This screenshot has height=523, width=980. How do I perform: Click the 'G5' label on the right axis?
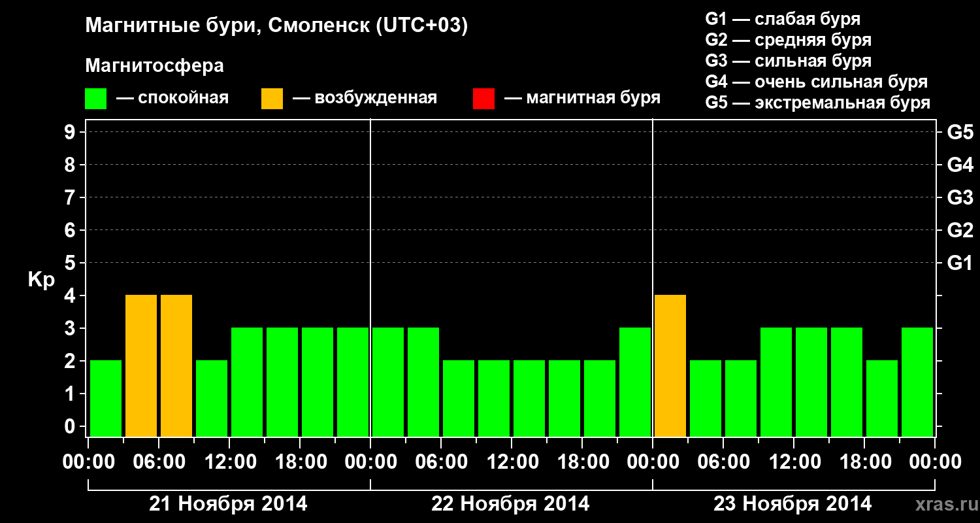point(960,132)
